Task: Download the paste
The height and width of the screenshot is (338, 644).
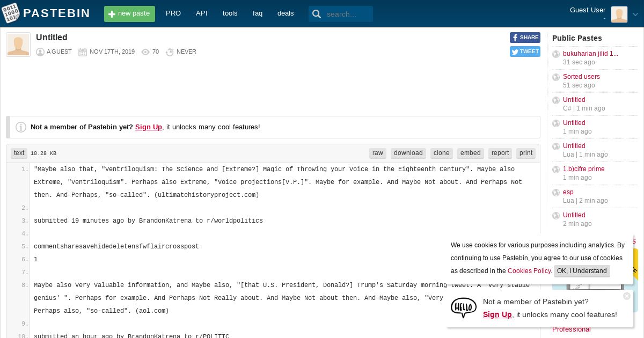Action: coord(408,153)
